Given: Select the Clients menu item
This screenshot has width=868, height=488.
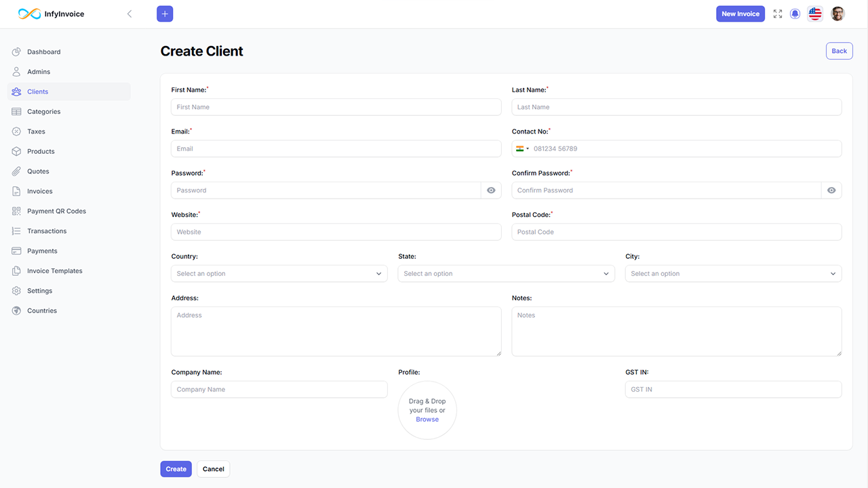Looking at the screenshot, I should (37, 91).
